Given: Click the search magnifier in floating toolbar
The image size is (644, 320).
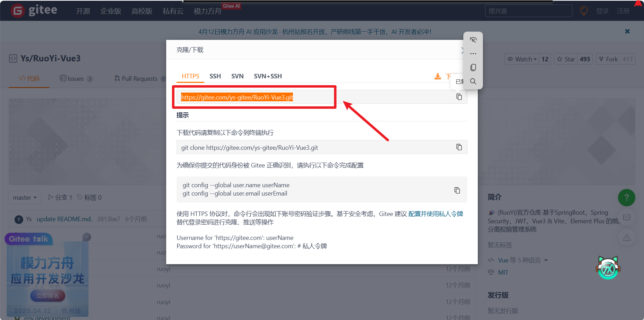Looking at the screenshot, I should (x=473, y=81).
